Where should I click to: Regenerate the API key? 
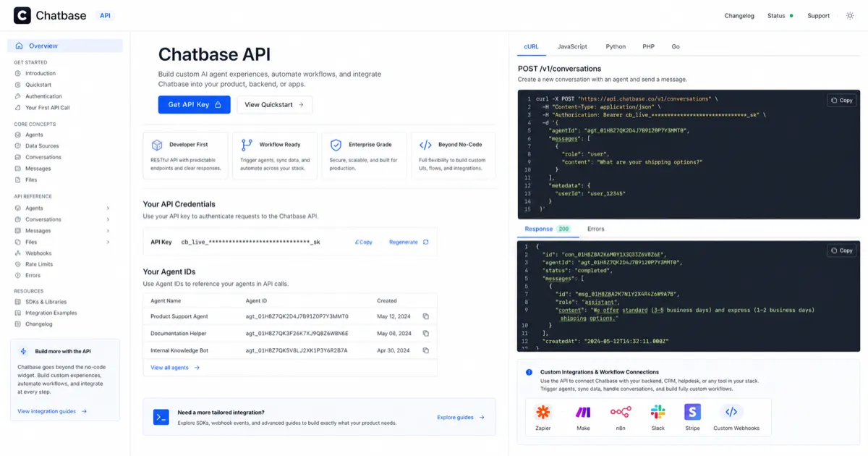tap(405, 242)
